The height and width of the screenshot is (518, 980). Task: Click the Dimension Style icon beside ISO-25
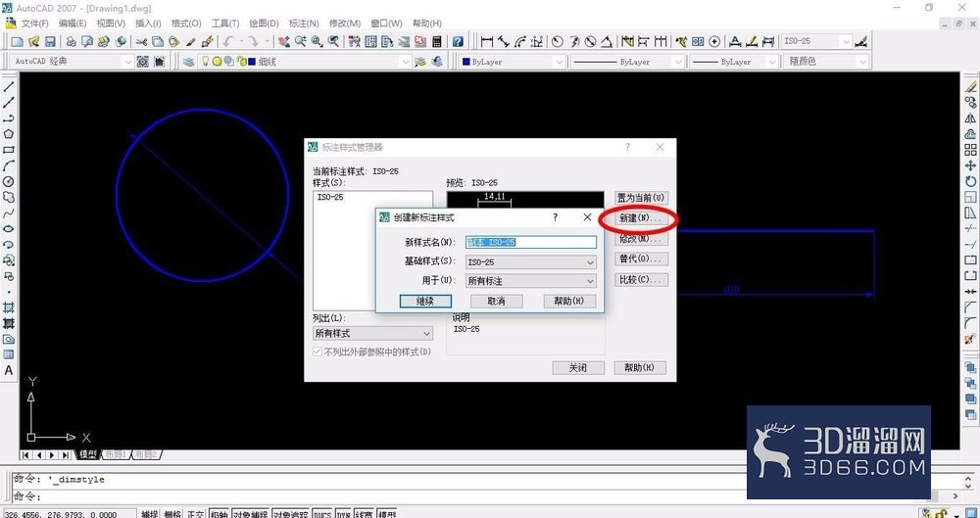(861, 42)
